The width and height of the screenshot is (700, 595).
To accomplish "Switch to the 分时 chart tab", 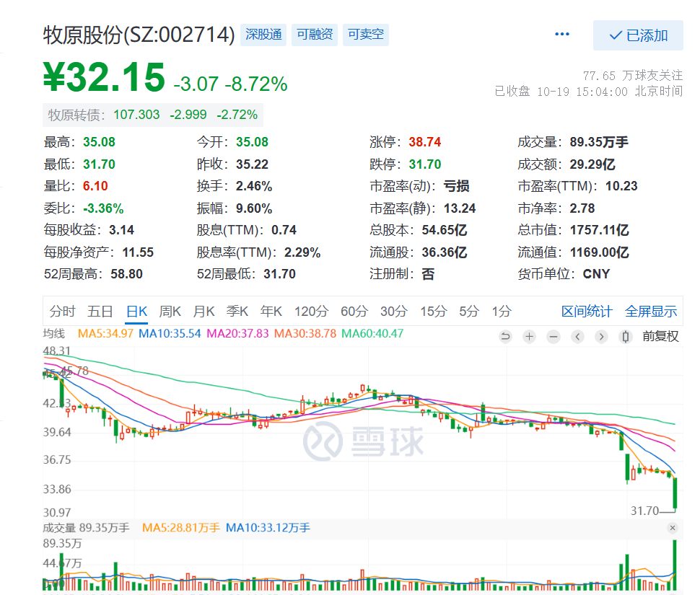I will (x=62, y=311).
